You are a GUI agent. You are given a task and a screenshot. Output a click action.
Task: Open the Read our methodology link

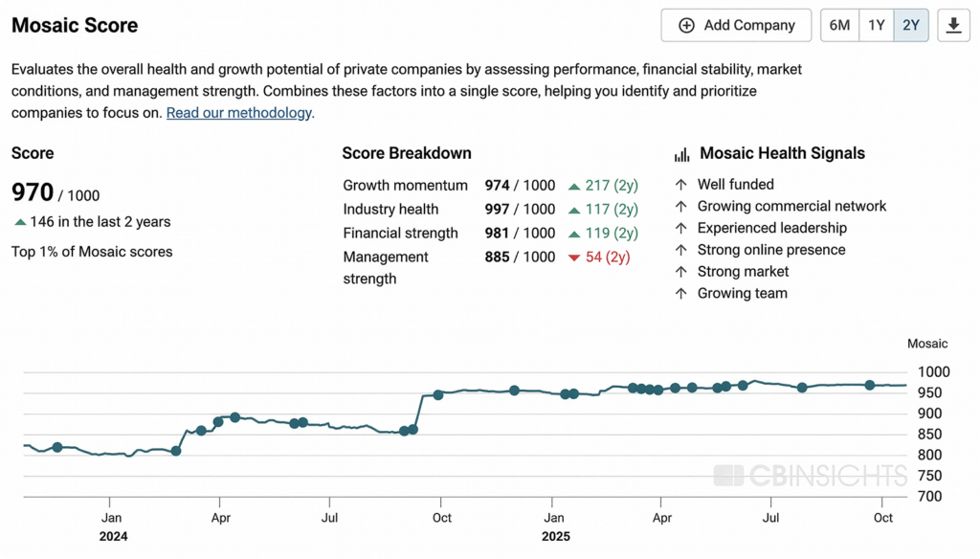238,113
